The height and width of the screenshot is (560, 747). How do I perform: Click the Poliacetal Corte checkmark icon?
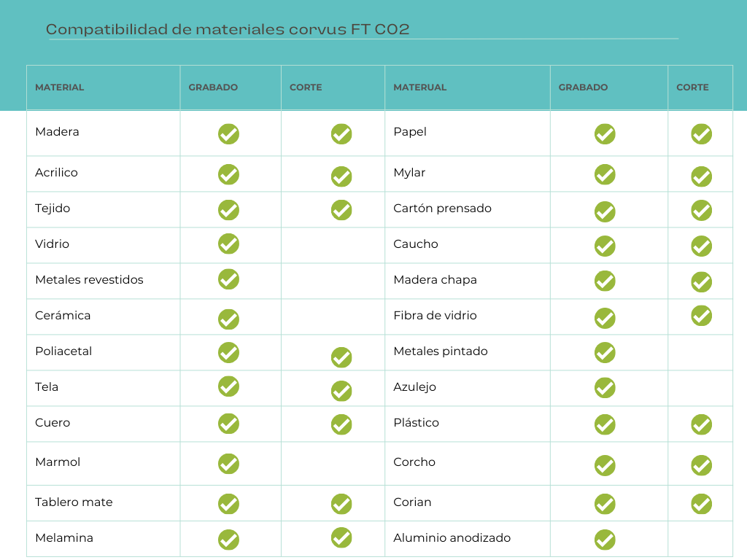[341, 357]
